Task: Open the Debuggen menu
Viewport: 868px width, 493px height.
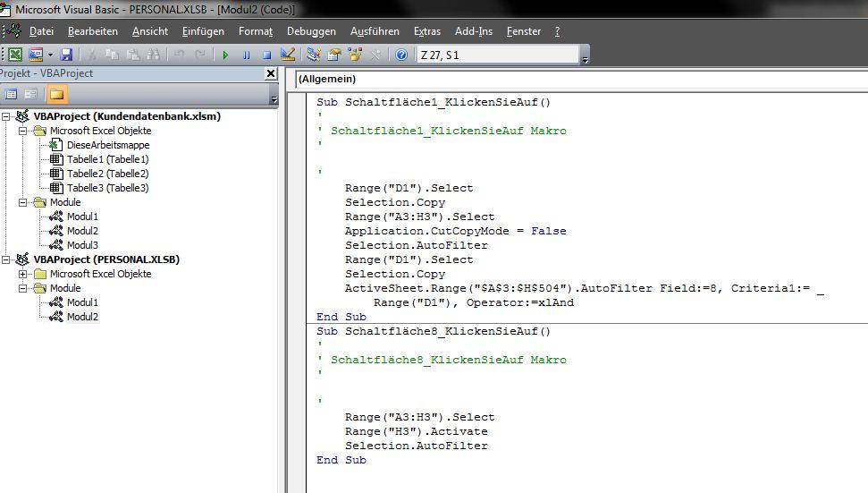Action: (311, 31)
